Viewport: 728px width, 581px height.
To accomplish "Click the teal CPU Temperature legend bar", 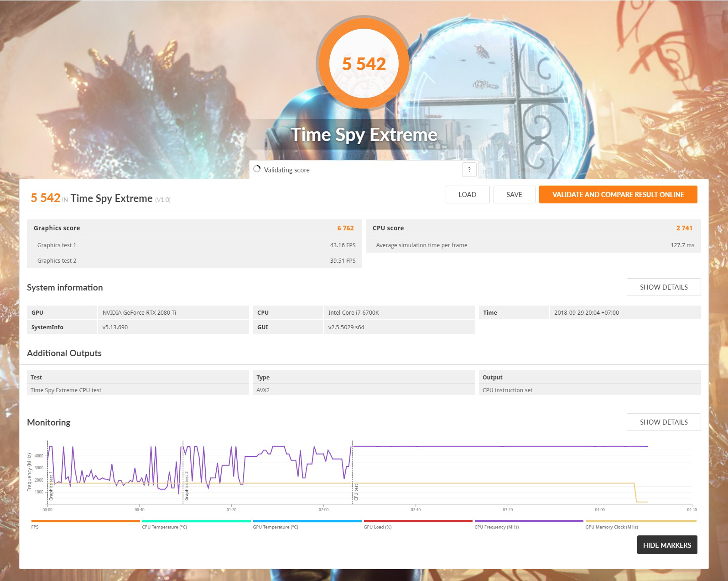I will point(196,521).
